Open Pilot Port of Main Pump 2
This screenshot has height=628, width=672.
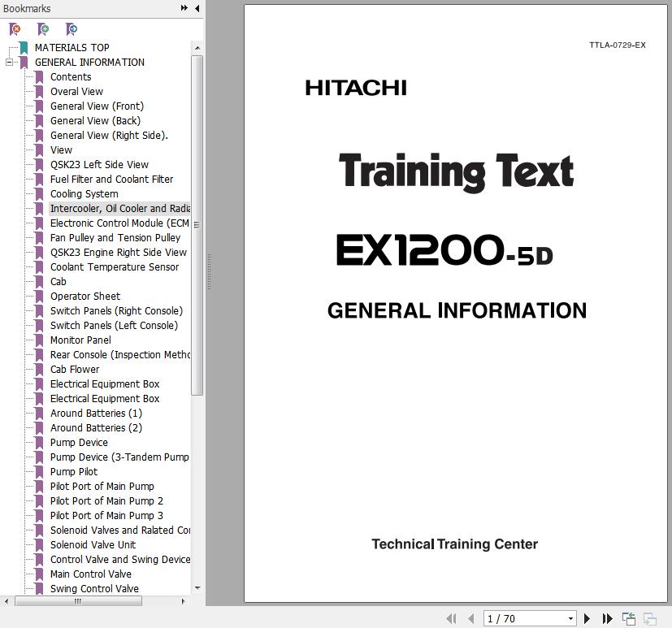tap(106, 500)
